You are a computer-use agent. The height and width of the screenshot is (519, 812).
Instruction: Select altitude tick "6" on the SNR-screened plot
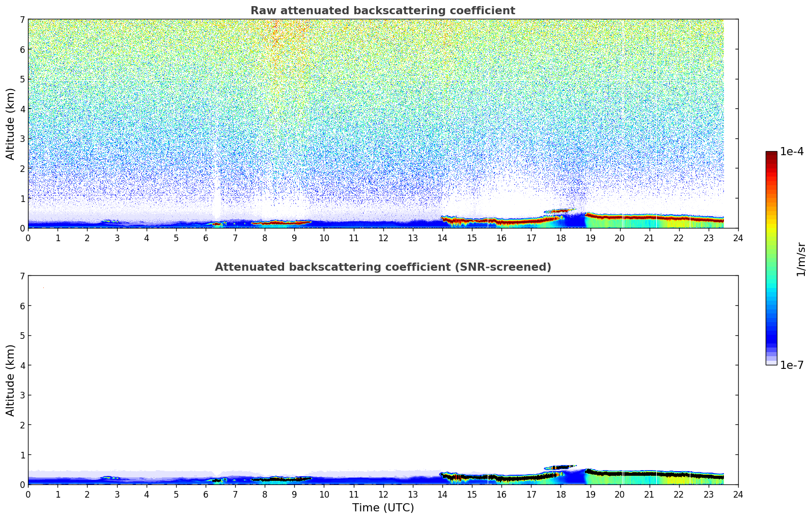[x=22, y=306]
